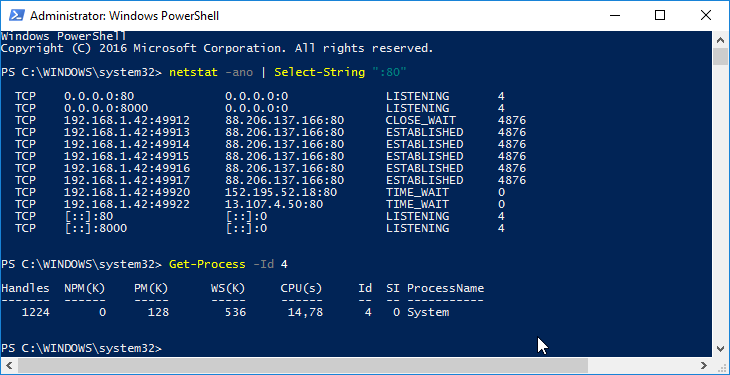Click the NPM(K) column header
This screenshot has width=730, height=375.
click(x=85, y=288)
